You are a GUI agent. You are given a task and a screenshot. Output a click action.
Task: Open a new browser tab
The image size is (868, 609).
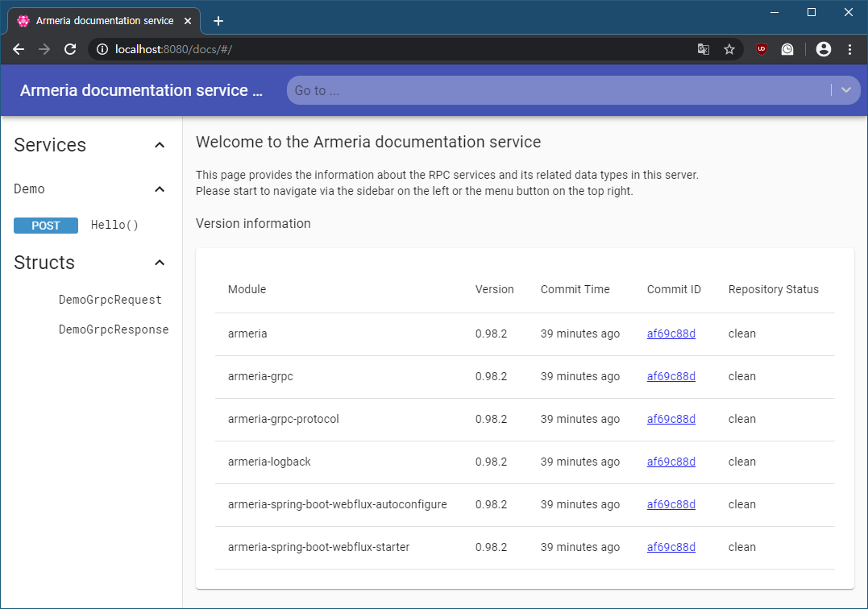coord(218,21)
